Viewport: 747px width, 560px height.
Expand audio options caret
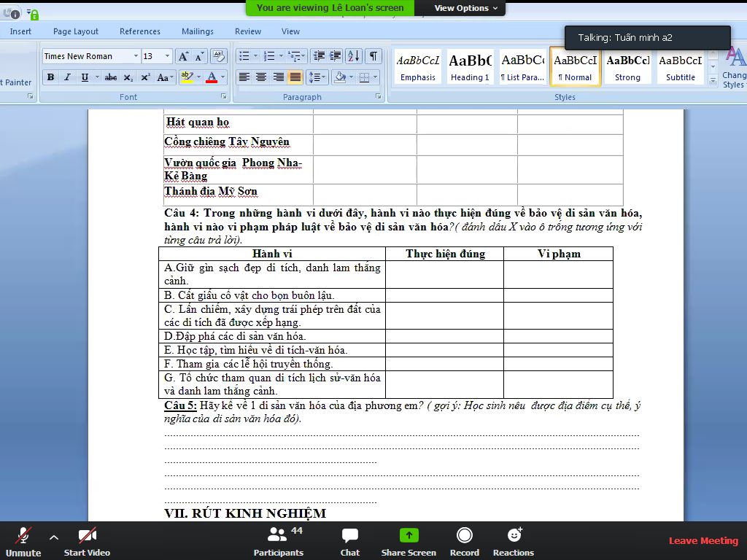pyautogui.click(x=54, y=537)
